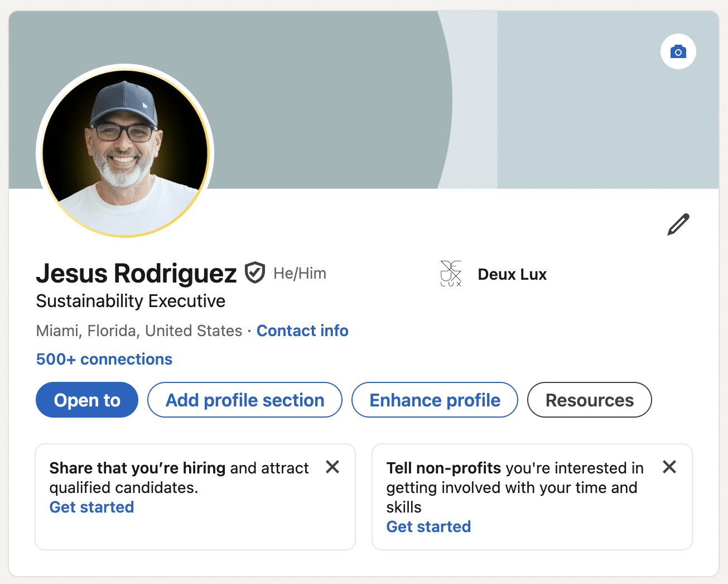Viewport: 728px width, 584px height.
Task: Open the 'Open to' options
Action: click(87, 400)
